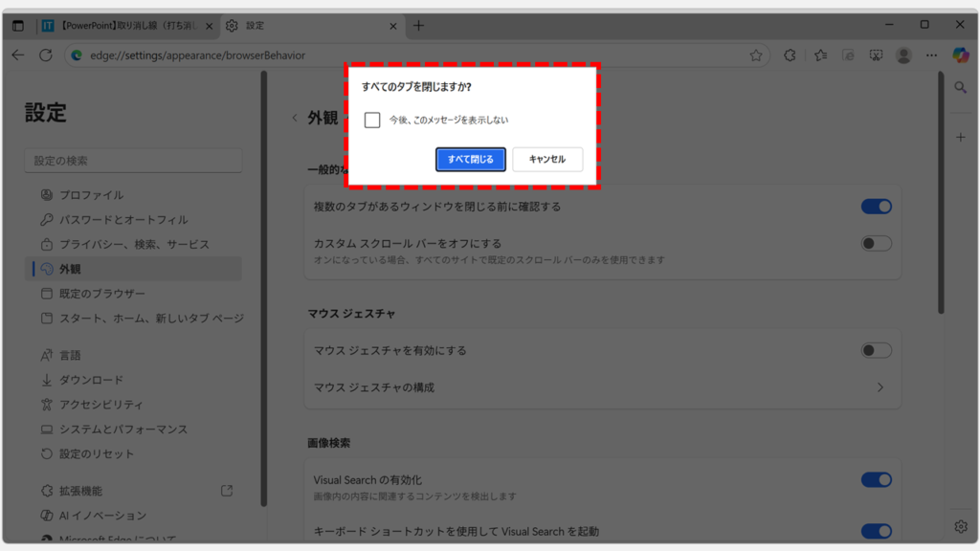Open the Edge split screen icon
Screen dimensions: 980x551
point(848,55)
